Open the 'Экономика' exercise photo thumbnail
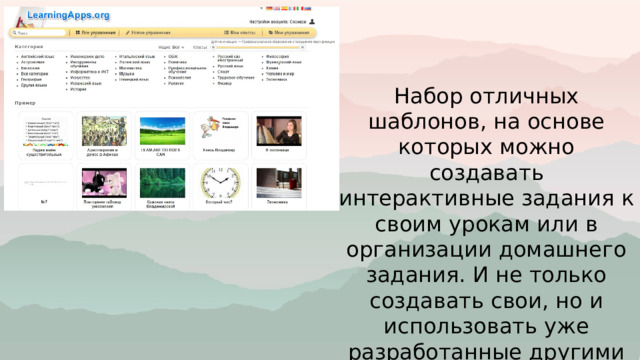This screenshot has height=360, width=640. (x=279, y=183)
